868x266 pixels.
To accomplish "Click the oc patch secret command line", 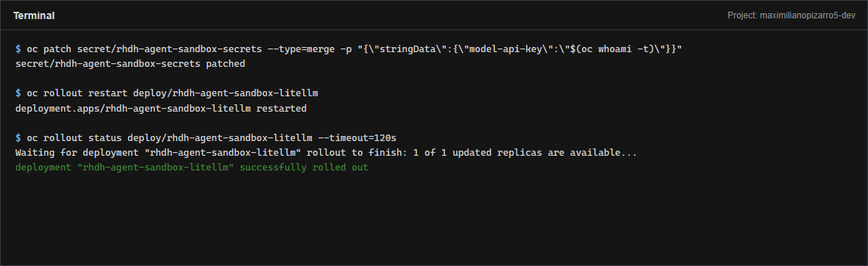I will [349, 48].
